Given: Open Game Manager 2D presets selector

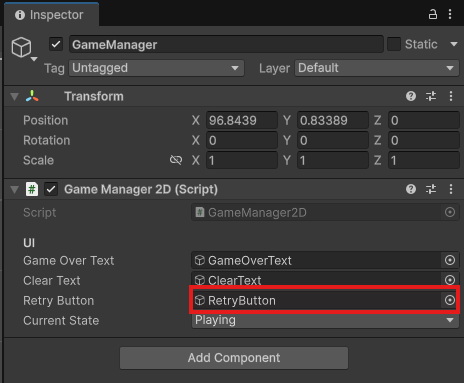Looking at the screenshot, I should (431, 189).
